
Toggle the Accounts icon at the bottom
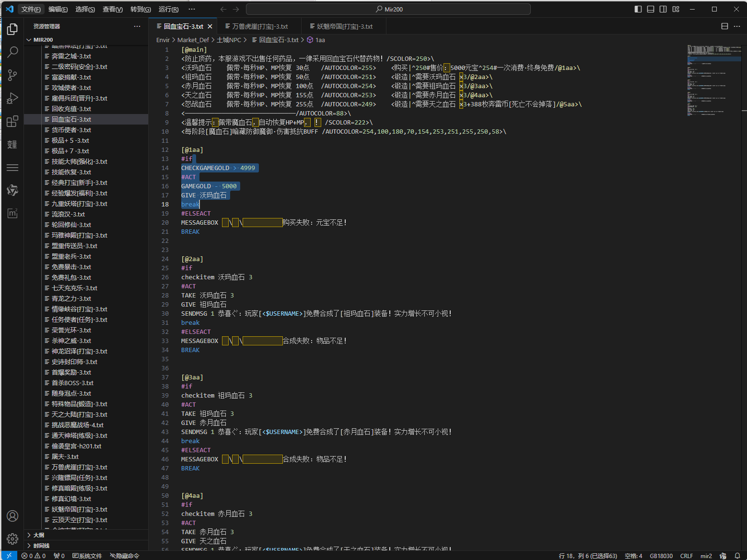click(12, 516)
